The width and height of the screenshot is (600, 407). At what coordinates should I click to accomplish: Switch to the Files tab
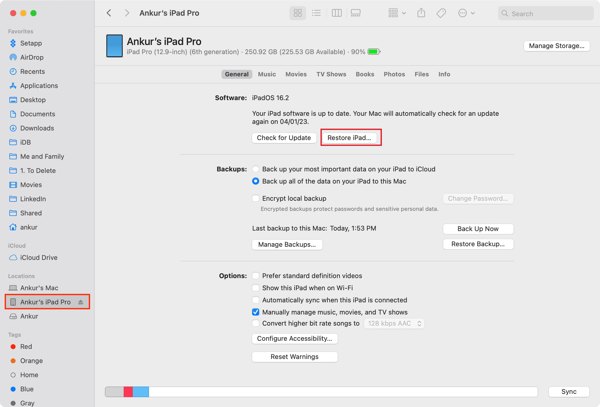click(x=421, y=74)
